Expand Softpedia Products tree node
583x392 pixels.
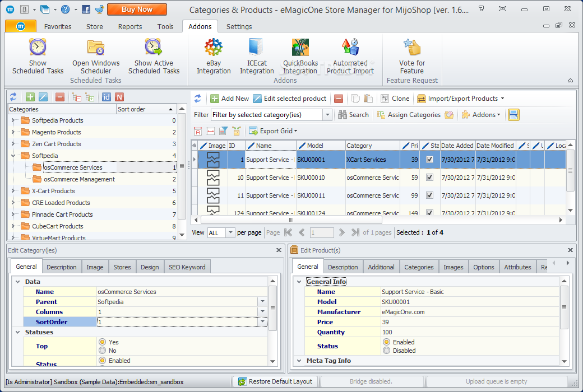click(13, 120)
